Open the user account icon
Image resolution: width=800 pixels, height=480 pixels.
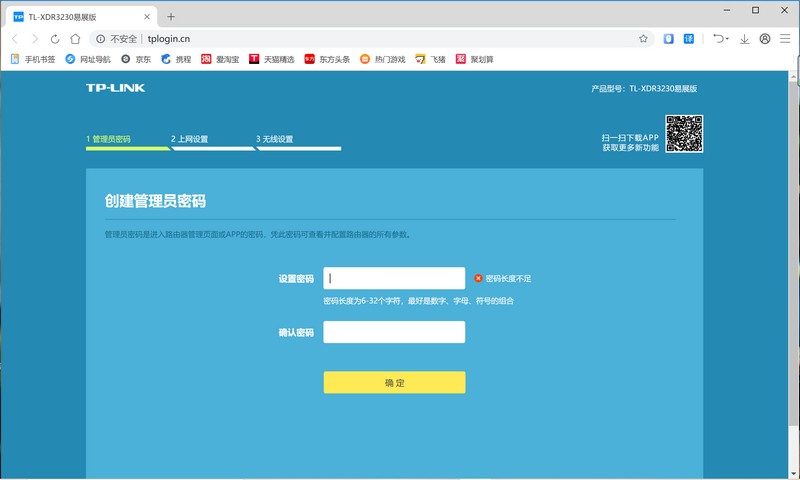[765, 39]
